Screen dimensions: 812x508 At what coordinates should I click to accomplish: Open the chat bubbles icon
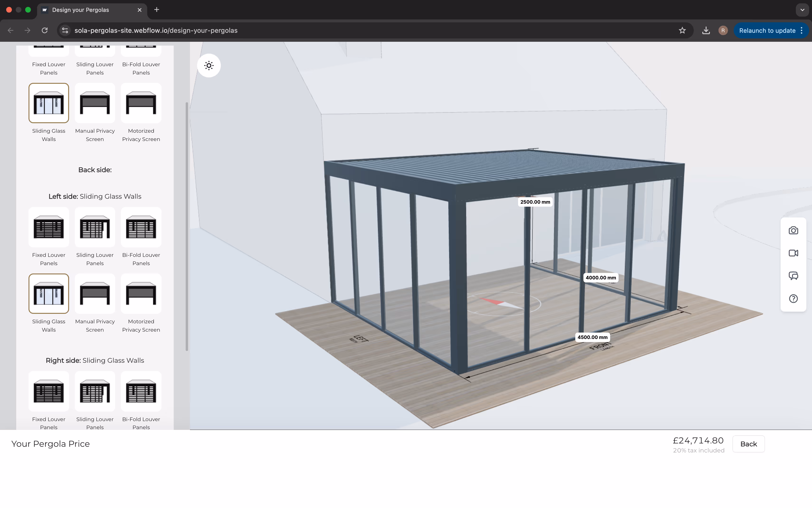pos(793,276)
